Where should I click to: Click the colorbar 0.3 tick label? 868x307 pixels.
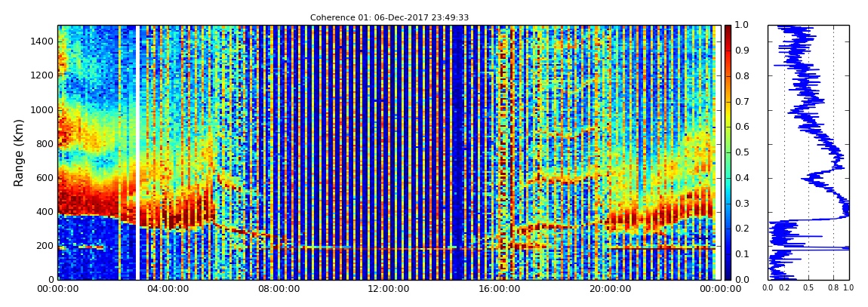[740, 203]
